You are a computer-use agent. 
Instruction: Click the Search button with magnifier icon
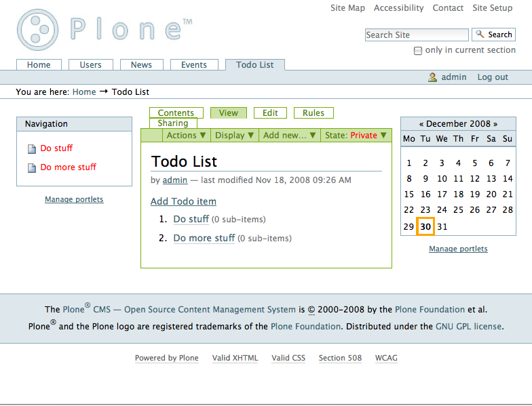pos(493,35)
